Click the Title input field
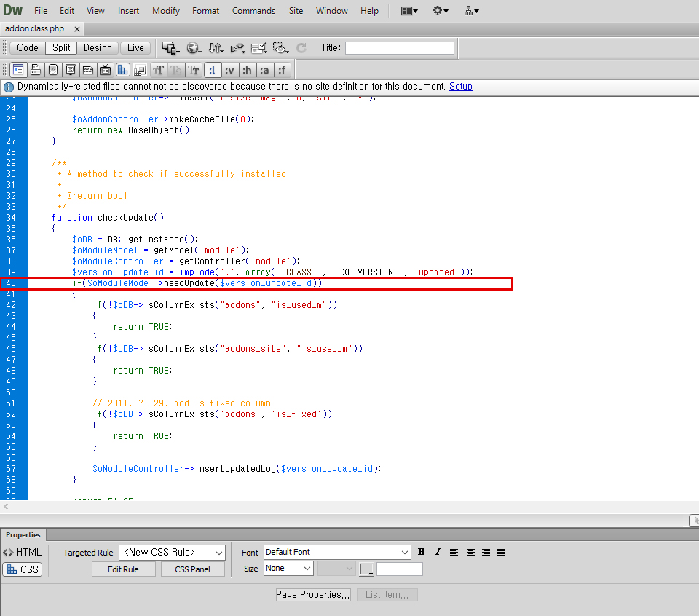This screenshot has height=616, width=699. click(x=400, y=48)
